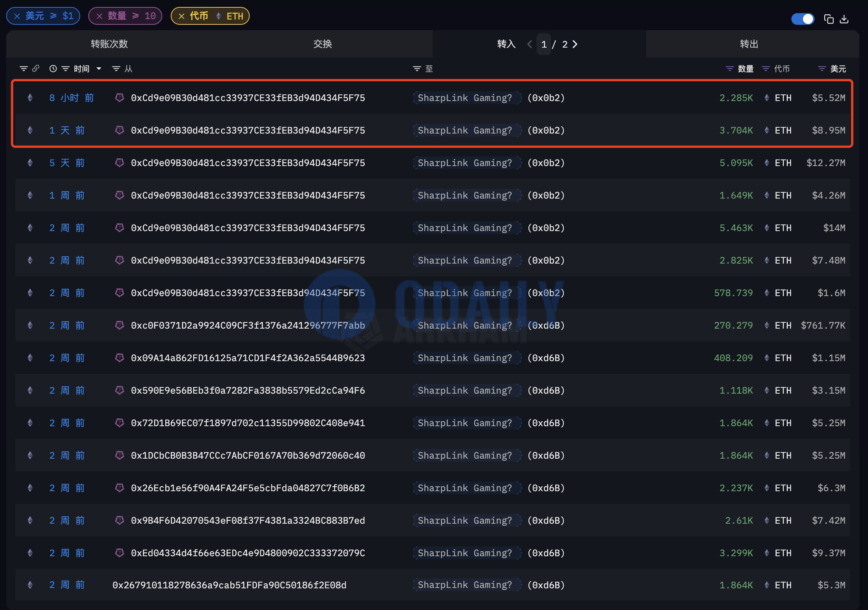Open the 从 column filter

[116, 69]
